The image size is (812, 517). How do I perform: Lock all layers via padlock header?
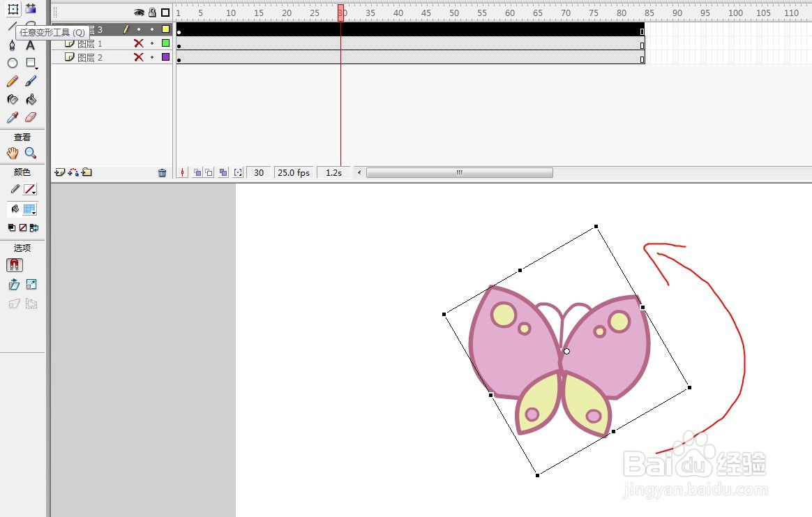point(152,13)
